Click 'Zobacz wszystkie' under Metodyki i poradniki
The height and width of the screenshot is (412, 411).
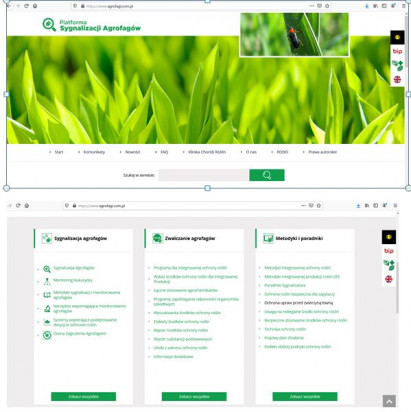coord(305,396)
